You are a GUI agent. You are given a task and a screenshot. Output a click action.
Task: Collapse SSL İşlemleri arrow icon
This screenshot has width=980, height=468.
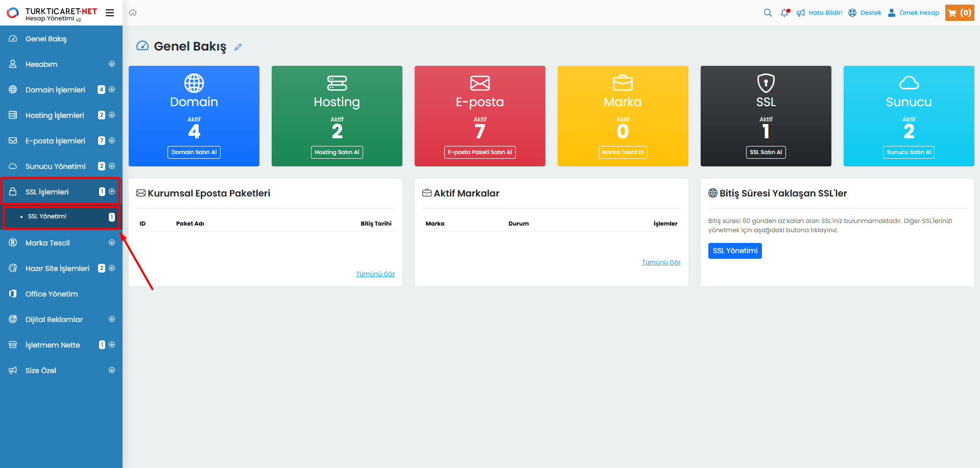coord(112,191)
